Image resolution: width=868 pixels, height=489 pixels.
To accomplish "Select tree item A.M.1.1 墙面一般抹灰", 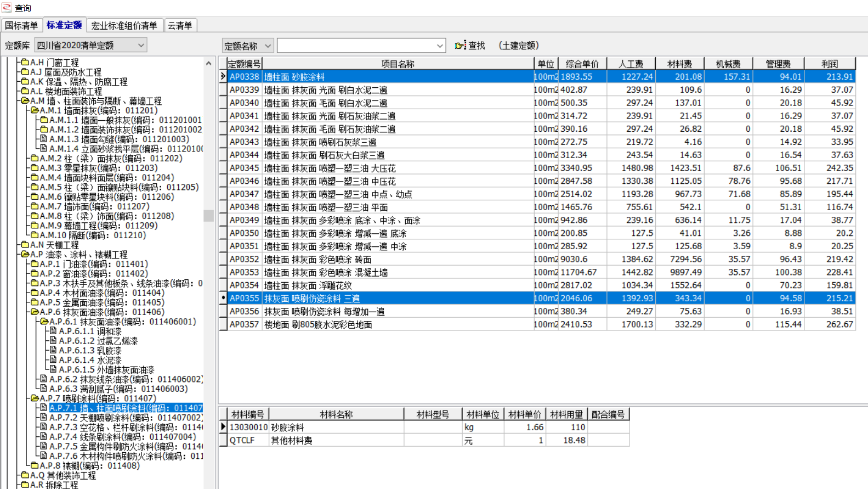I will point(126,120).
